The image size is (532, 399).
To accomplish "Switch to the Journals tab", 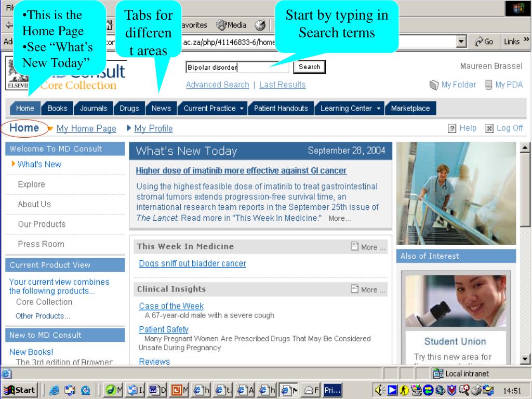I will (x=94, y=108).
